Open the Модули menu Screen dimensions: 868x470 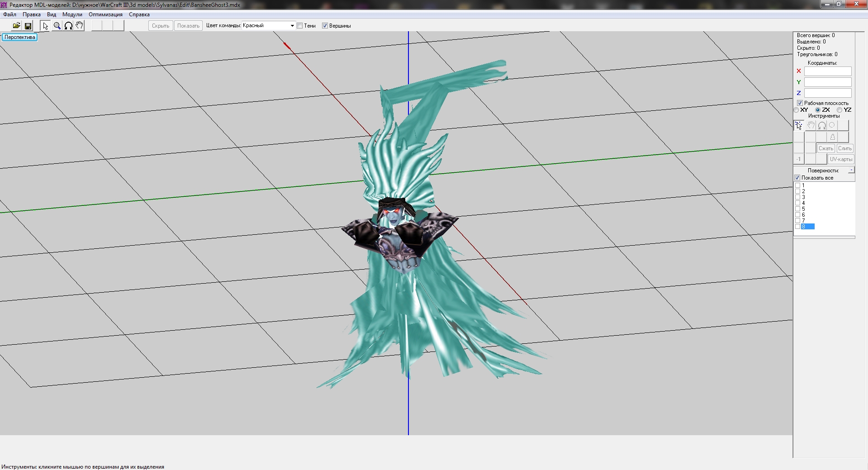72,14
